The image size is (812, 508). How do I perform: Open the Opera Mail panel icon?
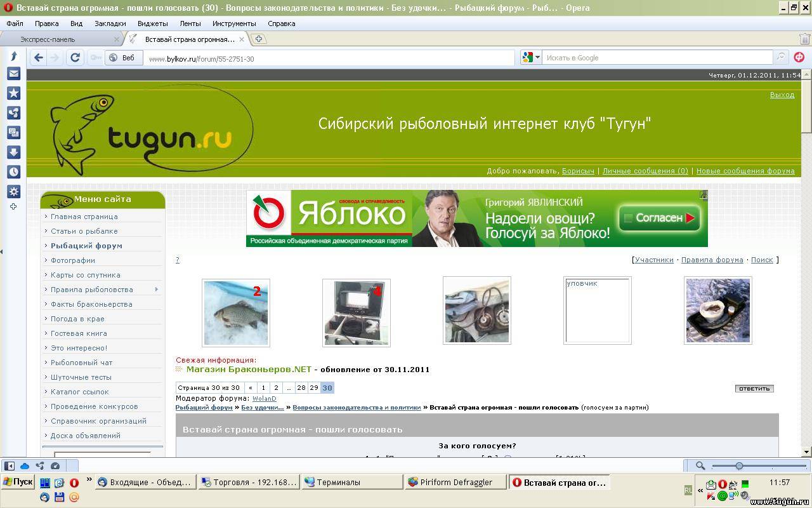(13, 74)
